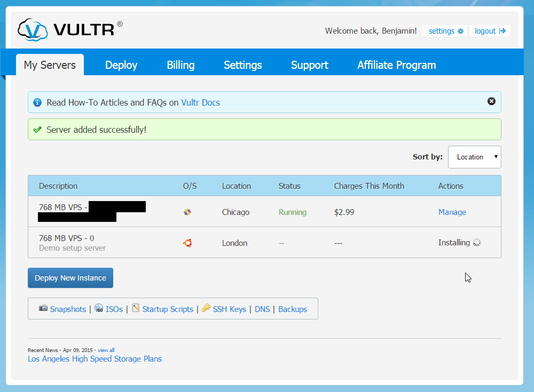Click the $2.99 charge value
Viewport: 534px width, 392px height.
(x=344, y=212)
